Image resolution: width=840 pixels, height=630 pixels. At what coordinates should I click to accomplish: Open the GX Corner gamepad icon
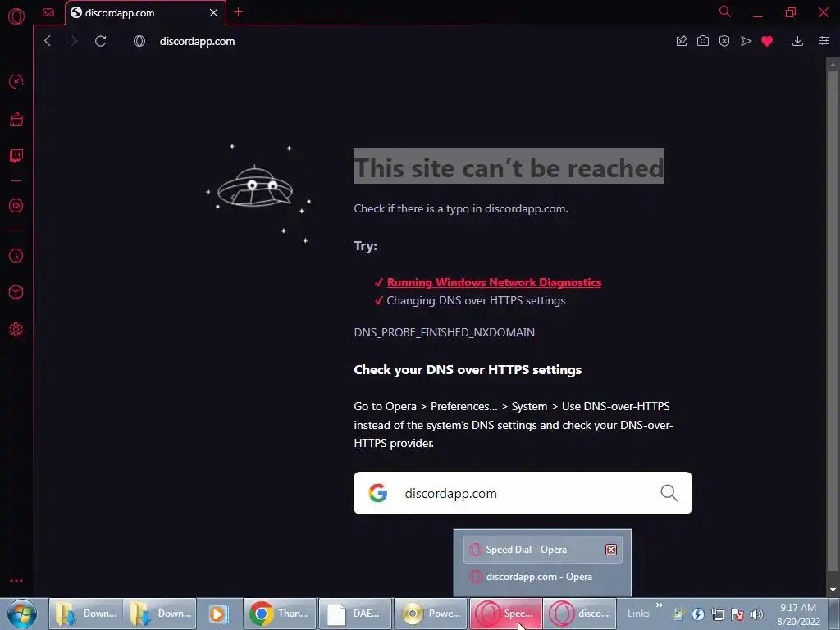(x=48, y=12)
